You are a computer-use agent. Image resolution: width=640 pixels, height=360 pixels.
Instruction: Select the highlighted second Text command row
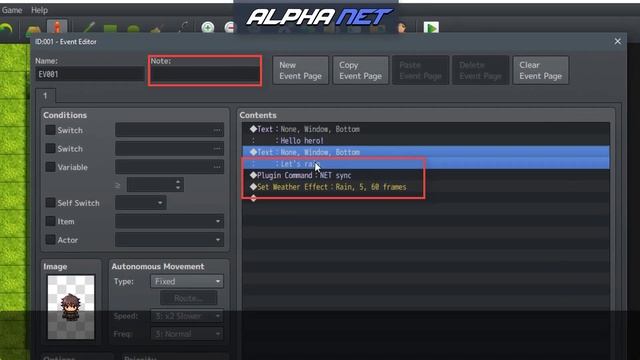coord(426,152)
